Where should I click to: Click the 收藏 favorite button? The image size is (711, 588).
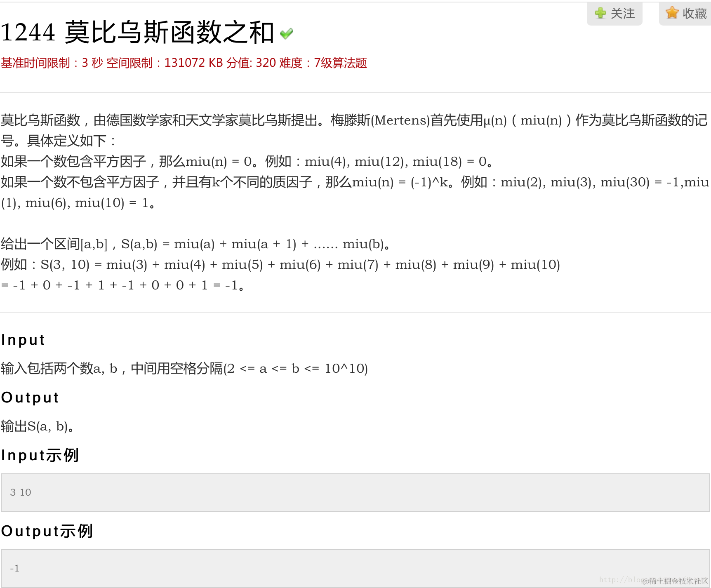tap(685, 14)
